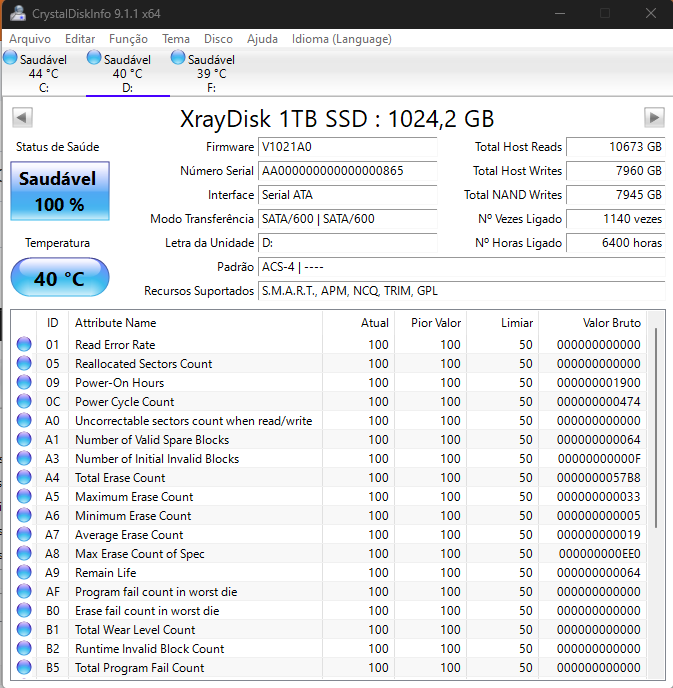Select drive C: Saudável 44 °C tab

(x=43, y=72)
